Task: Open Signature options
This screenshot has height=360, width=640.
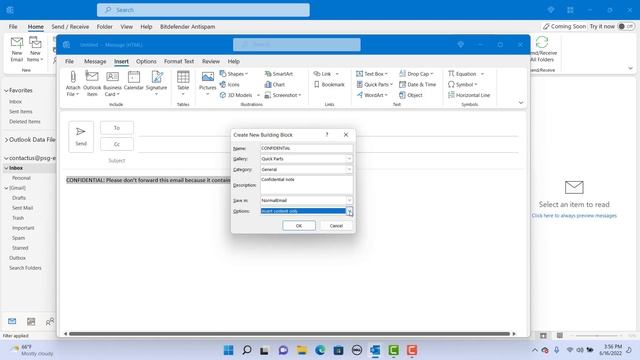Action: [156, 84]
